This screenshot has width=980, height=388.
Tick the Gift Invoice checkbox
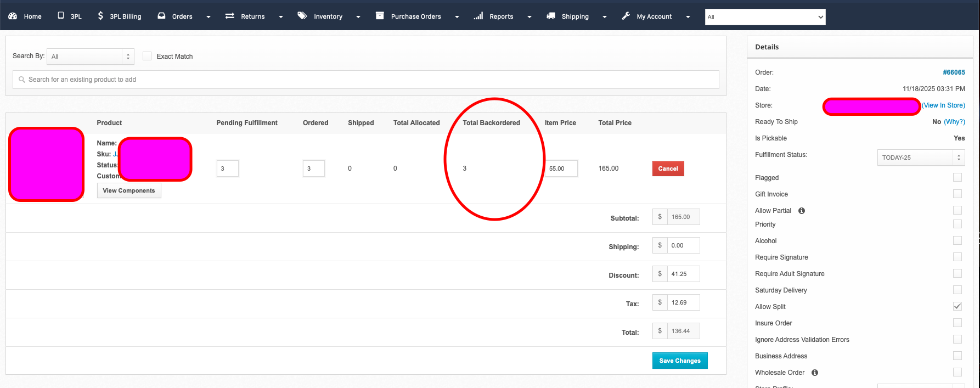[x=958, y=194]
